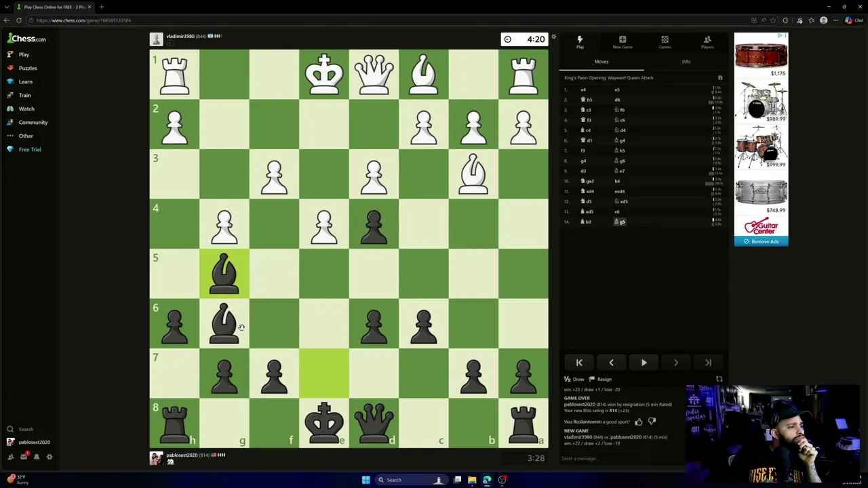868x488 pixels.
Task: Reload the page in the browser
Action: [18, 20]
